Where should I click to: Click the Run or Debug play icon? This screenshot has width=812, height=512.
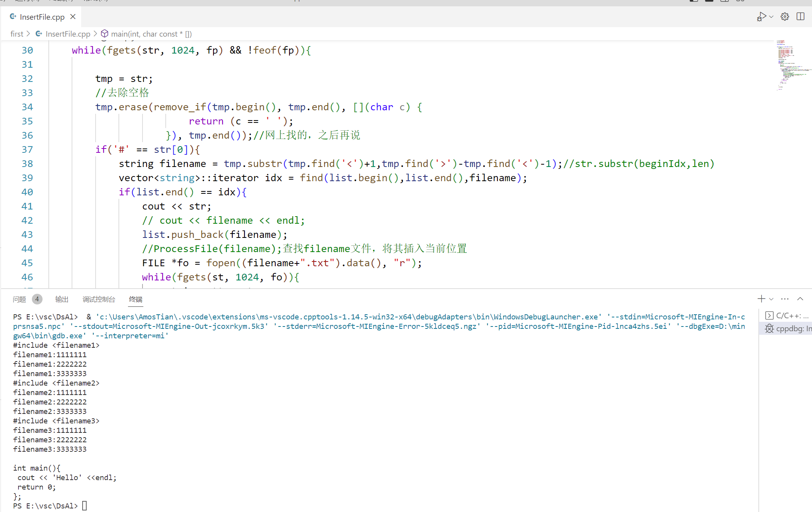[761, 17]
